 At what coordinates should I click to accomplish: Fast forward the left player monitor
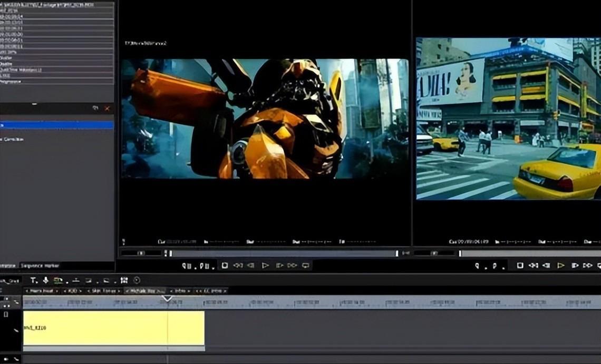292,265
